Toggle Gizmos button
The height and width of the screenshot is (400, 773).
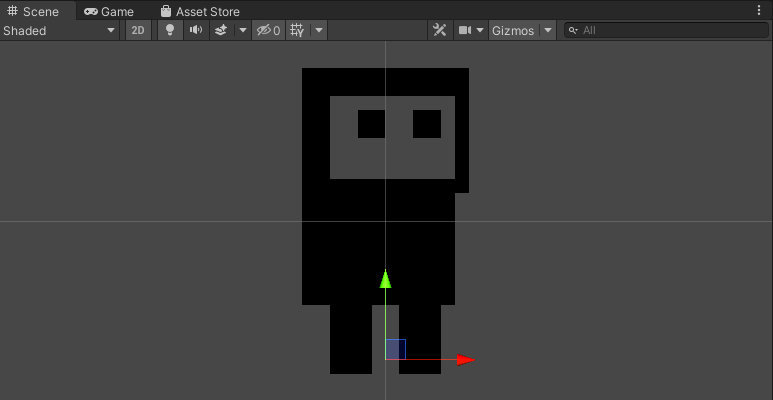click(x=513, y=31)
